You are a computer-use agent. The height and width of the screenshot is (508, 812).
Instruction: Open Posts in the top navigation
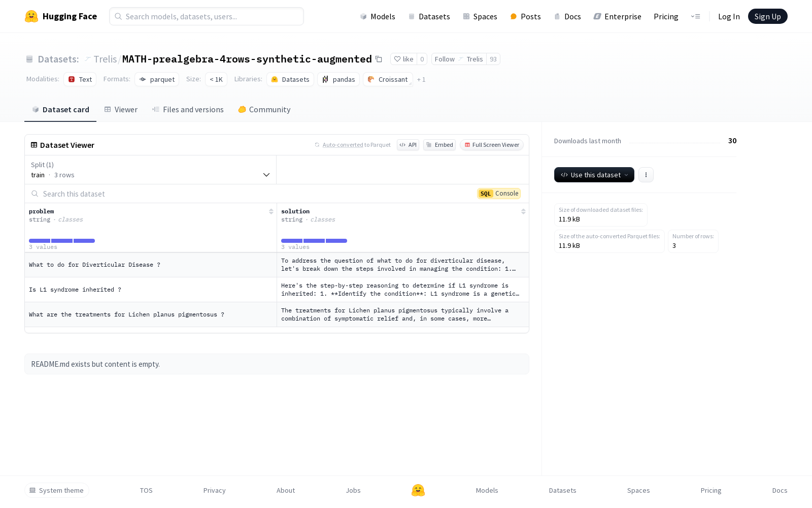[525, 16]
